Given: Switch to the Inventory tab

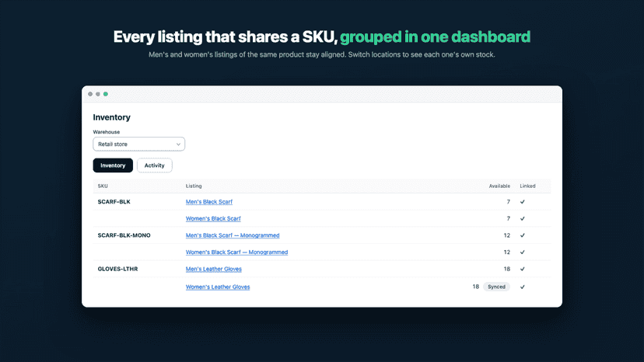Looking at the screenshot, I should point(113,165).
